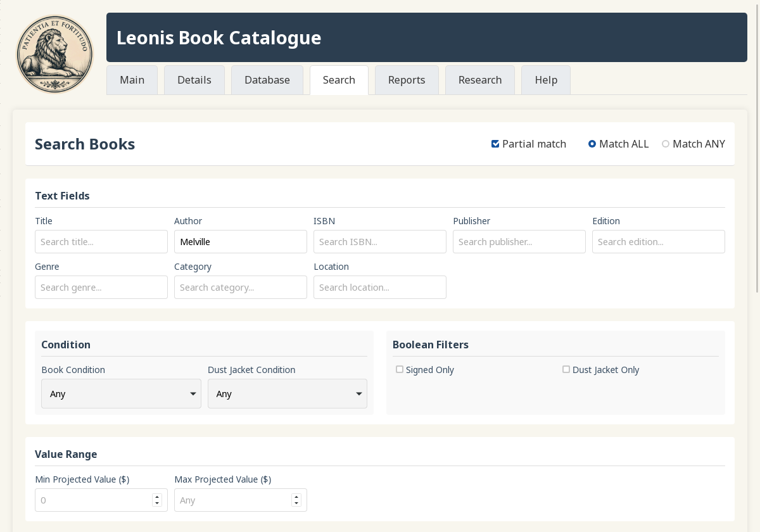Click the Leonis lion emblem logo
The image size is (760, 532).
[54, 54]
